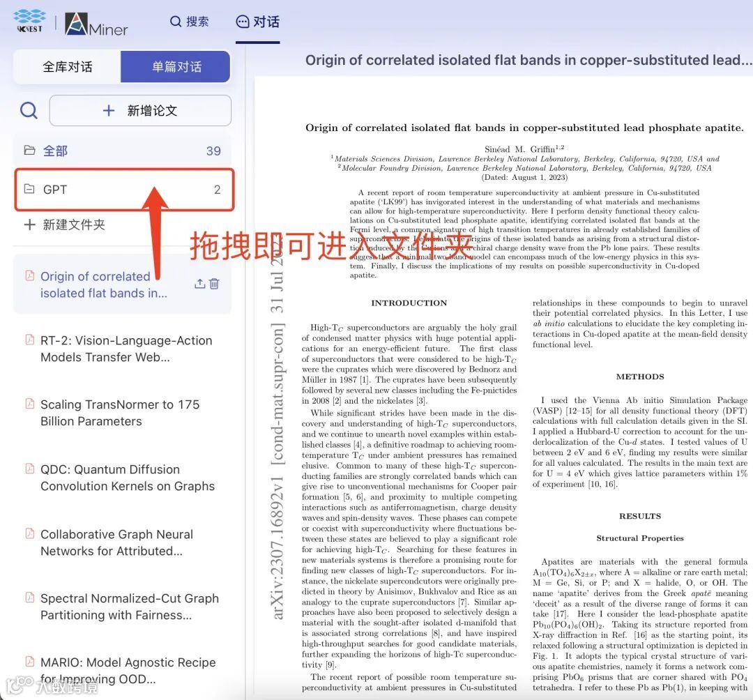Click the count 2 beside GPT

[x=217, y=190]
